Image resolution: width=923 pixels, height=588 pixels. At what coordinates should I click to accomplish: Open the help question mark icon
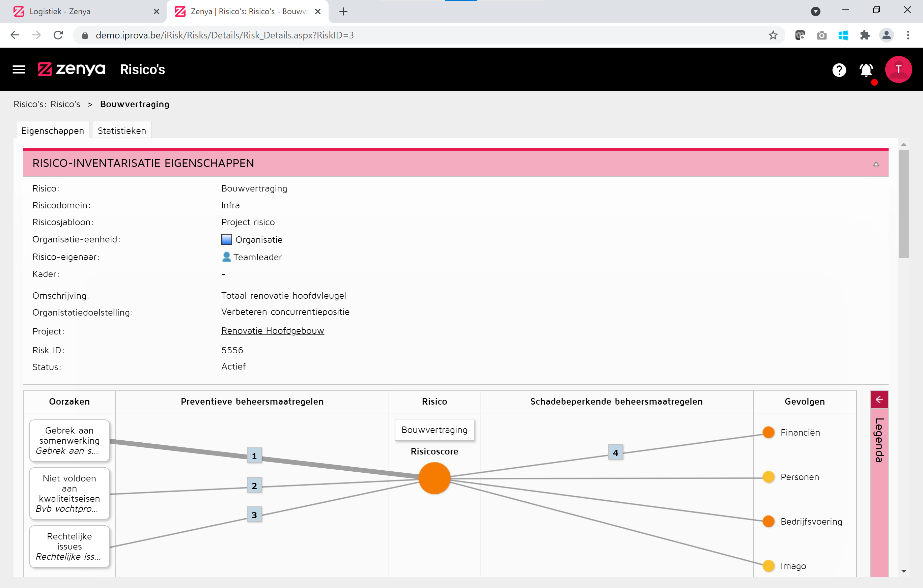[x=839, y=70]
